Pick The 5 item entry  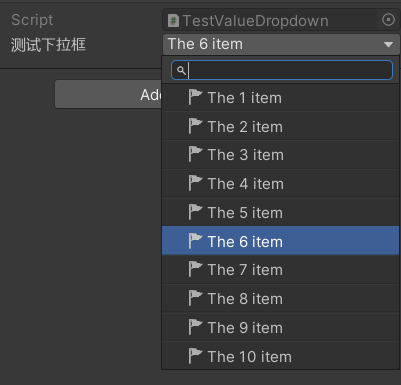[280, 212]
